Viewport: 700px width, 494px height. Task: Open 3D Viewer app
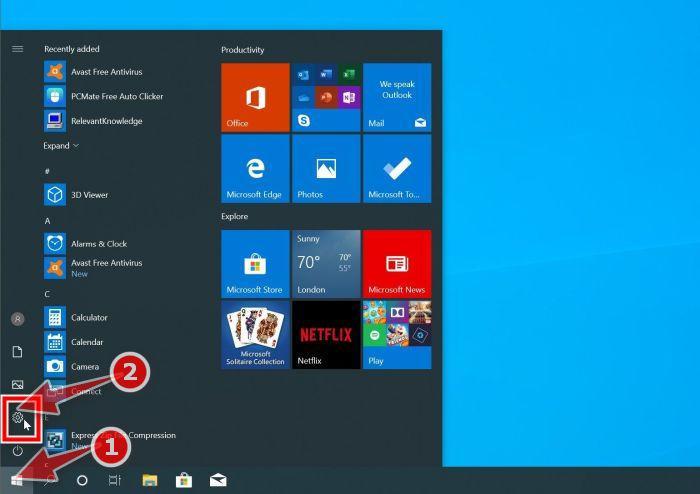tap(76, 195)
